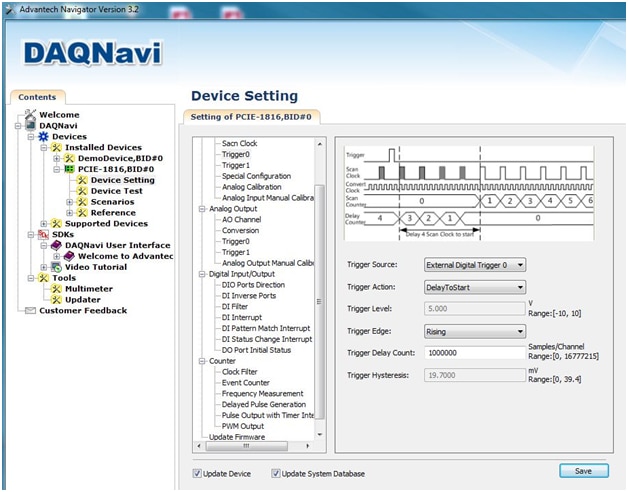The height and width of the screenshot is (492, 628).
Task: Click the settings tree horizontal scrollbar thumb
Action: [246, 446]
